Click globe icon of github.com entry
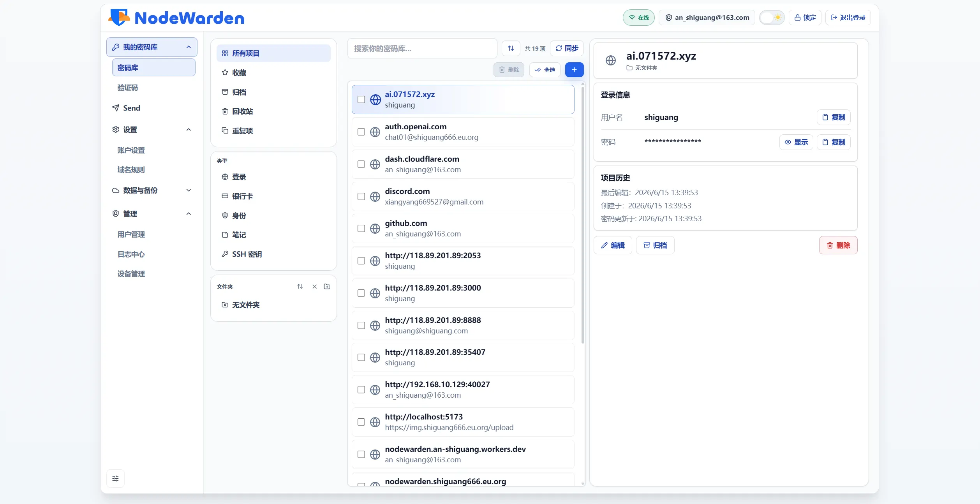Image resolution: width=980 pixels, height=504 pixels. (x=375, y=229)
